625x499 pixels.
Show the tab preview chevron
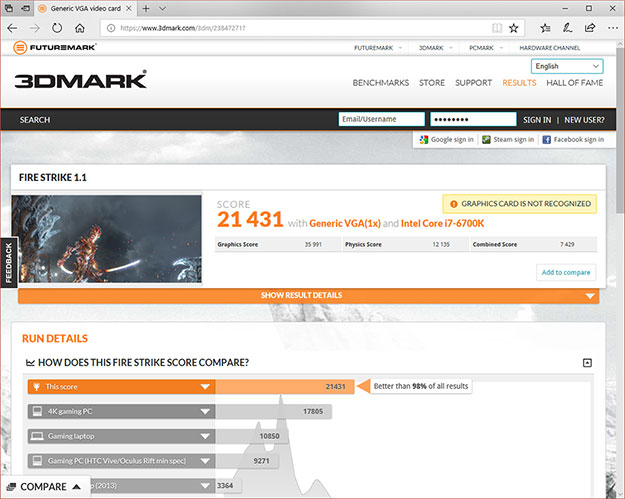(162, 8)
